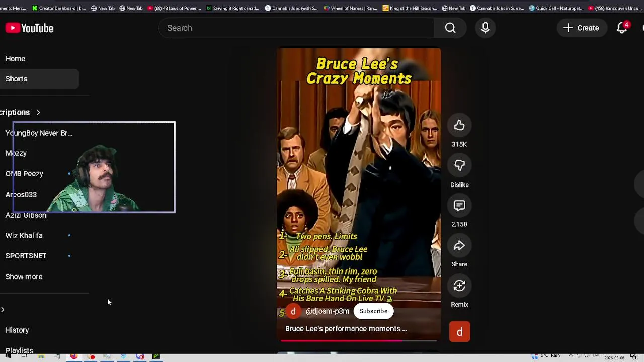Screen dimensions: 644x362
Task: Switch to the (458) Vancouver tab
Action: coord(615,8)
